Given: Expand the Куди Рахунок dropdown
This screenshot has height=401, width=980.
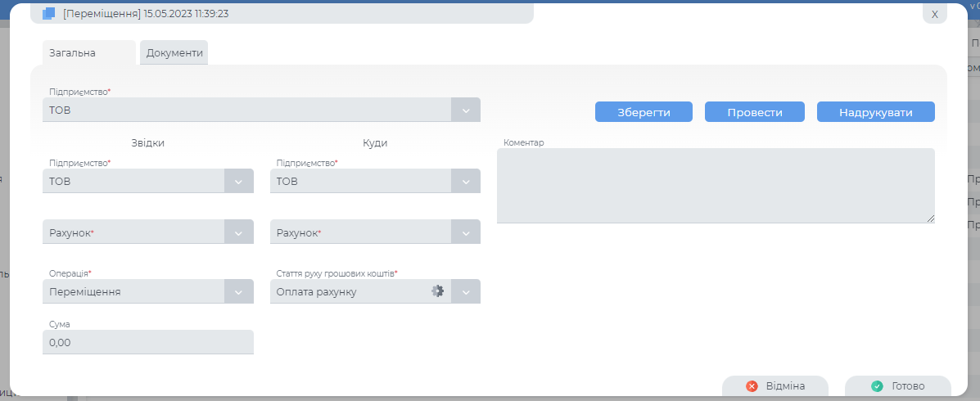Looking at the screenshot, I should 465,232.
